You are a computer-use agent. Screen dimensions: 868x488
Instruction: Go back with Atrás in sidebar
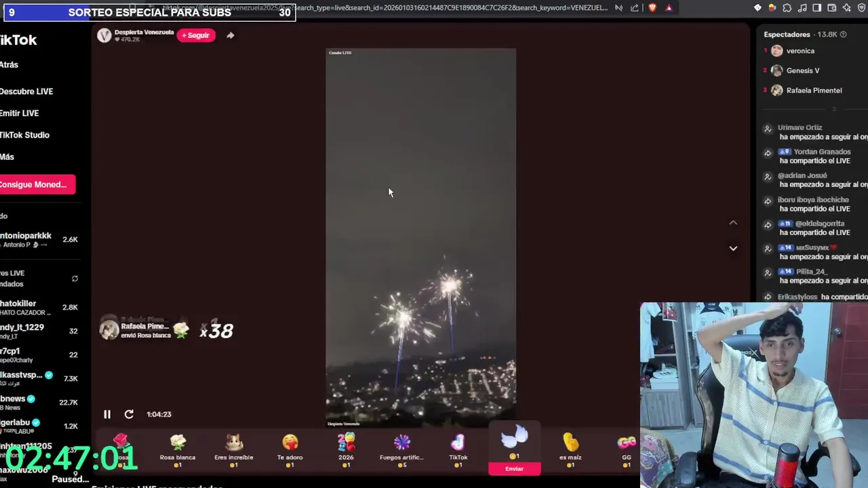point(9,65)
